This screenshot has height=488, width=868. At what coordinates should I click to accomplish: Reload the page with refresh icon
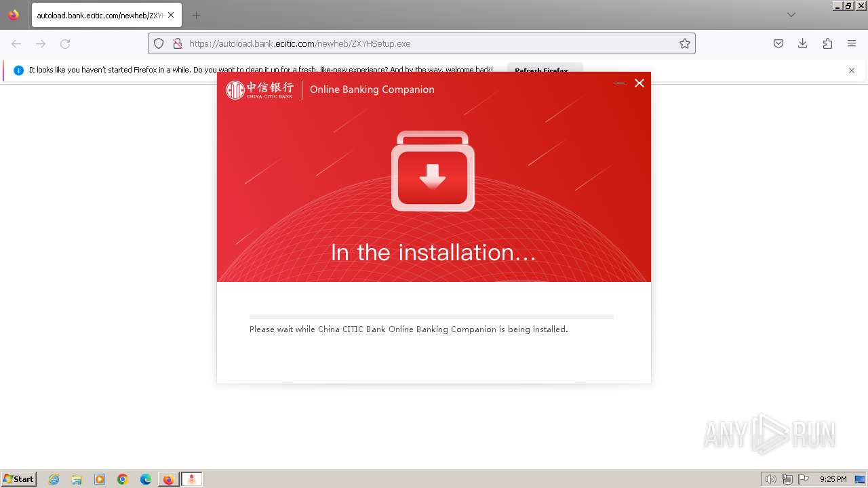point(65,43)
